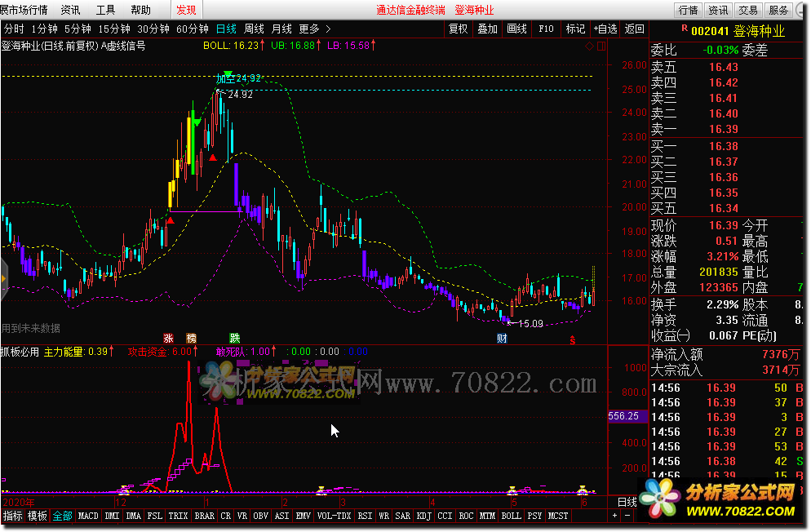
Task: Select the ASI indicator
Action: tap(281, 516)
